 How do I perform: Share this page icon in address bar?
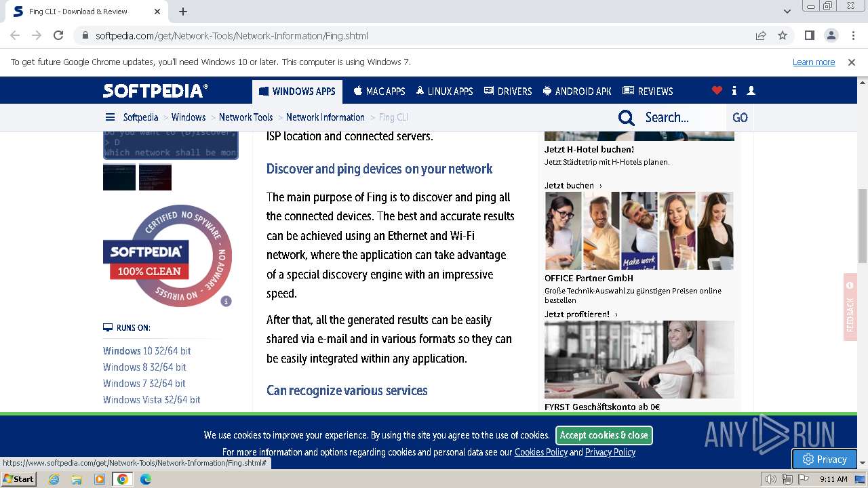pos(761,36)
